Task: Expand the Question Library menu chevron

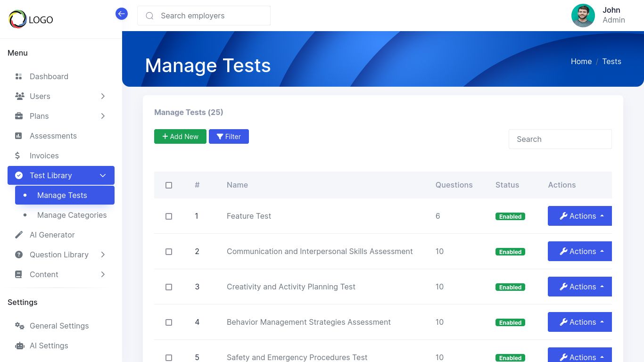Action: [x=103, y=255]
